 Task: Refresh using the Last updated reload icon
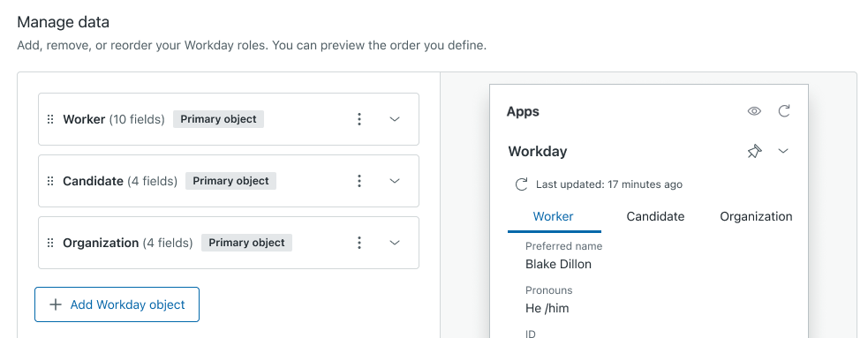tap(521, 184)
